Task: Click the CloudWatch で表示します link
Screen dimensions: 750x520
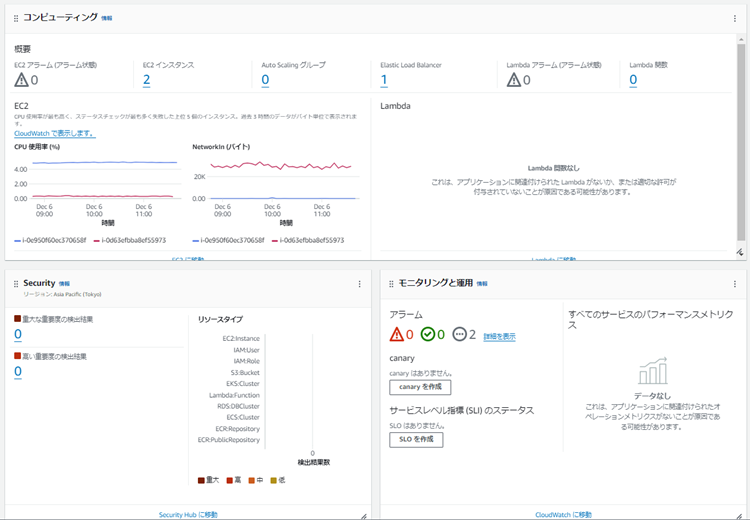Action: (x=54, y=133)
